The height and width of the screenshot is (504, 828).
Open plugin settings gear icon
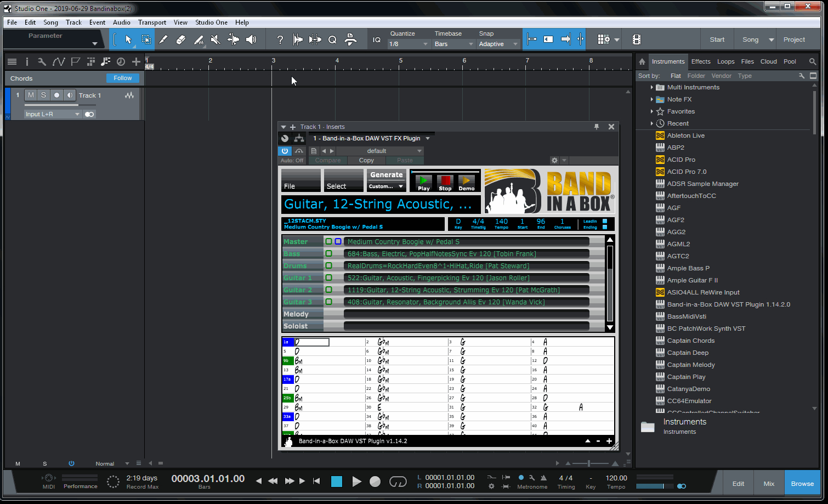554,161
